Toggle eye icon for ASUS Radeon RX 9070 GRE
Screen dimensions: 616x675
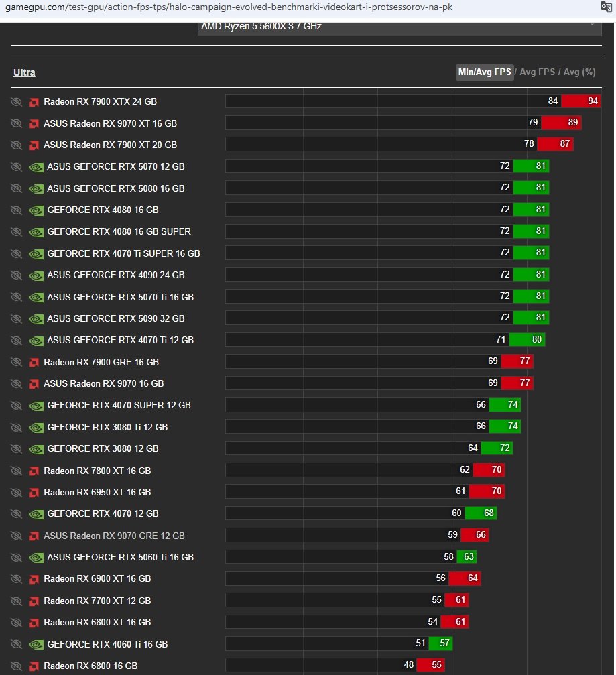pyautogui.click(x=16, y=536)
